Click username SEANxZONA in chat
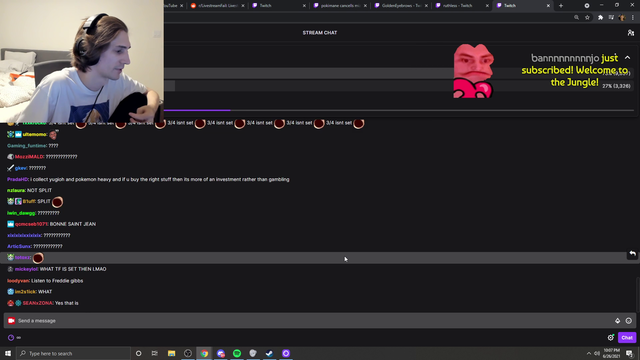 [38, 303]
